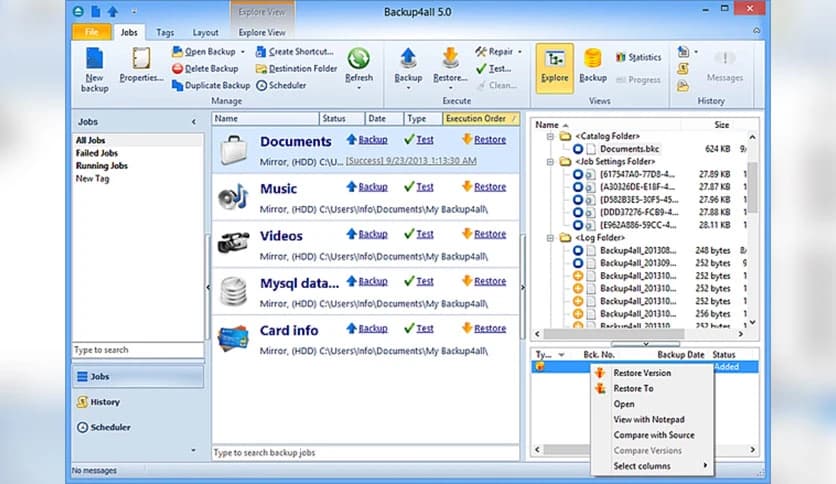Select the New Tag item
The height and width of the screenshot is (484, 836).
coord(92,179)
